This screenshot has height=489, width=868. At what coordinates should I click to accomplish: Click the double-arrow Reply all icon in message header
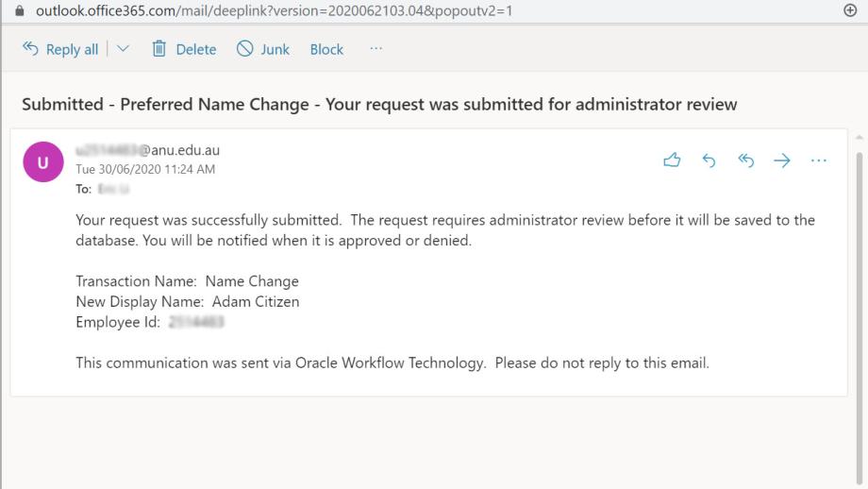click(x=745, y=160)
